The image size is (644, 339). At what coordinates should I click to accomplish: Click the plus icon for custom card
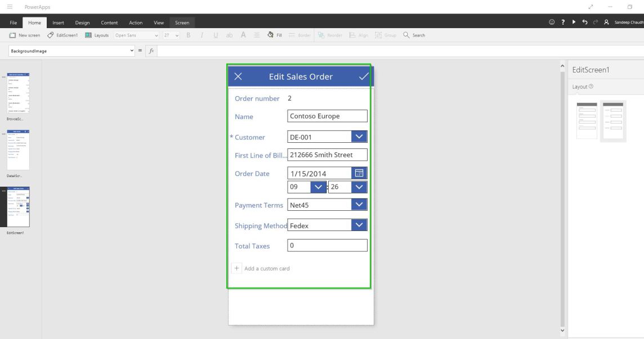236,268
